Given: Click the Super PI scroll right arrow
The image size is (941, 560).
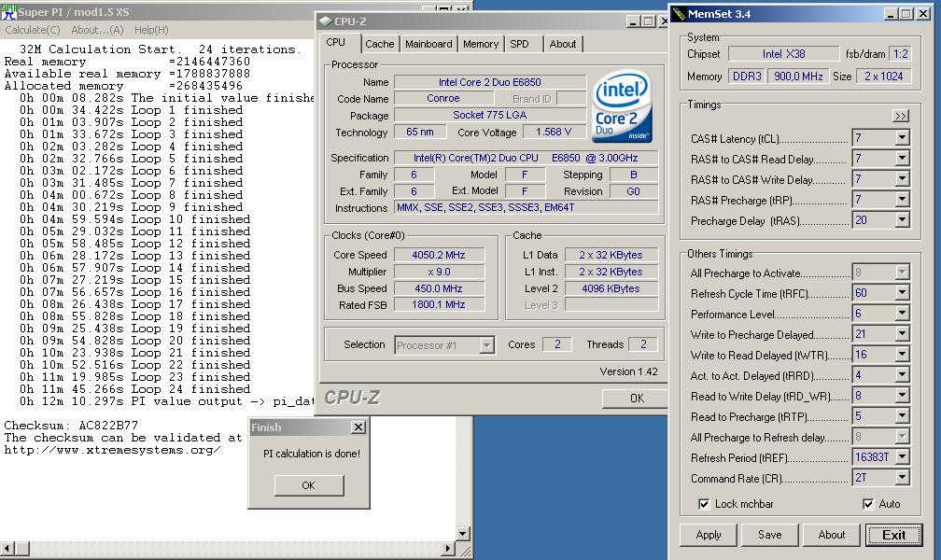Looking at the screenshot, I should click(448, 548).
